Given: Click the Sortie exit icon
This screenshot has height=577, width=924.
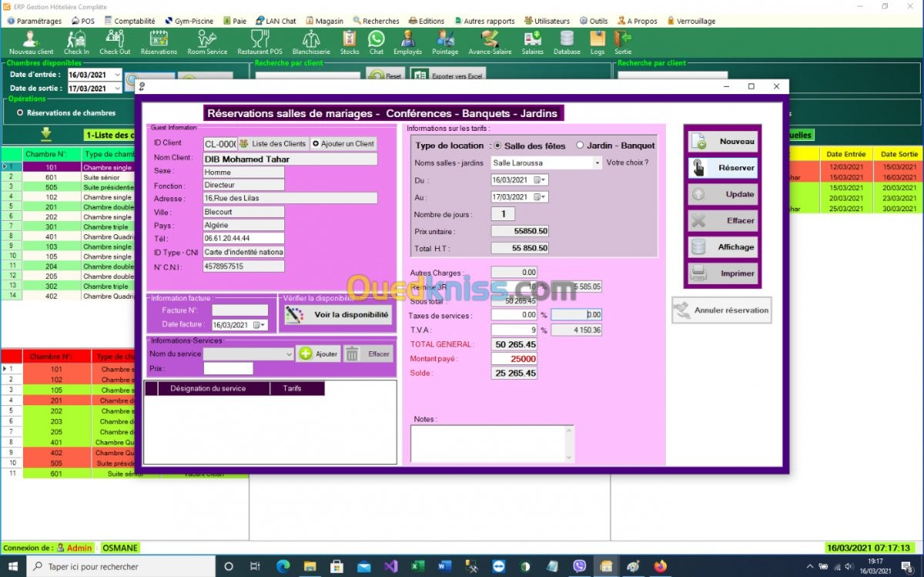Looking at the screenshot, I should tap(623, 42).
